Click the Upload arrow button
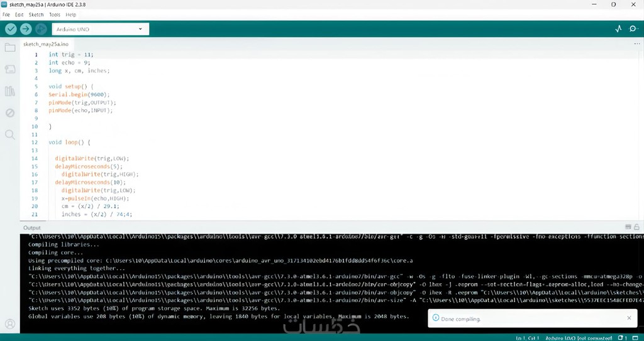This screenshot has height=341, width=644. pyautogui.click(x=26, y=29)
